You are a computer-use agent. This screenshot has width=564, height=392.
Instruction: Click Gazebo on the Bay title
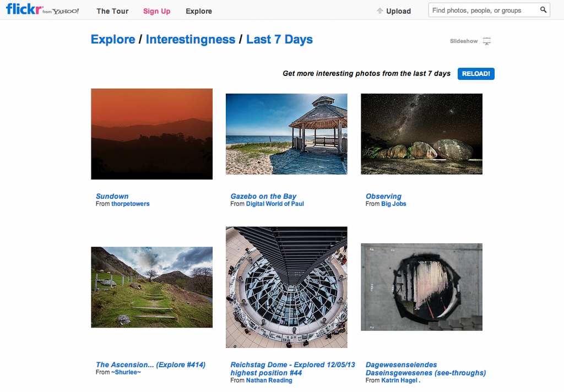263,197
